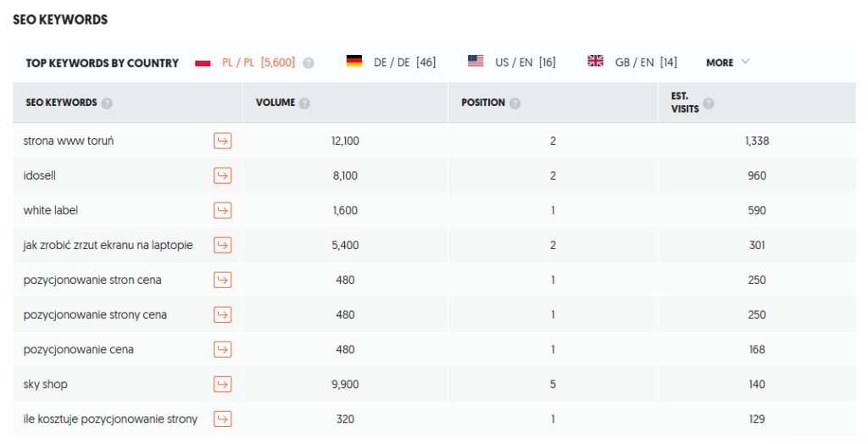Screen dimensions: 868x444
Task: Sort by Position column header
Action: pos(483,103)
